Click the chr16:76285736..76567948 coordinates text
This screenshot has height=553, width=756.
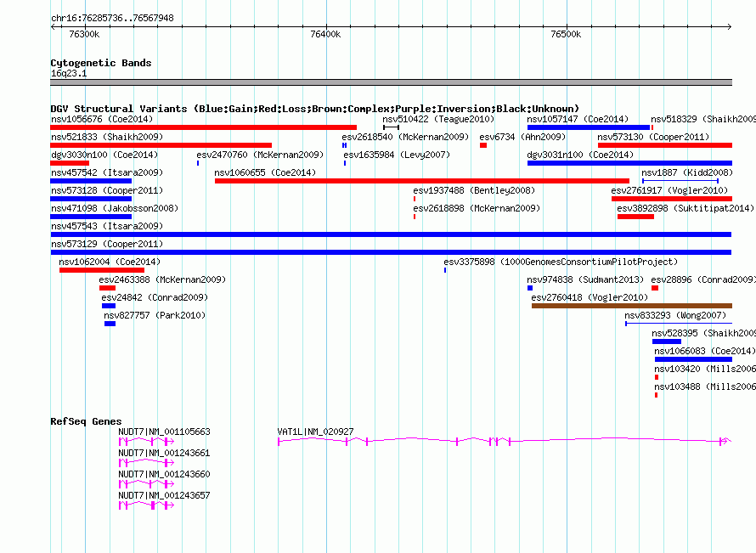tap(112, 19)
